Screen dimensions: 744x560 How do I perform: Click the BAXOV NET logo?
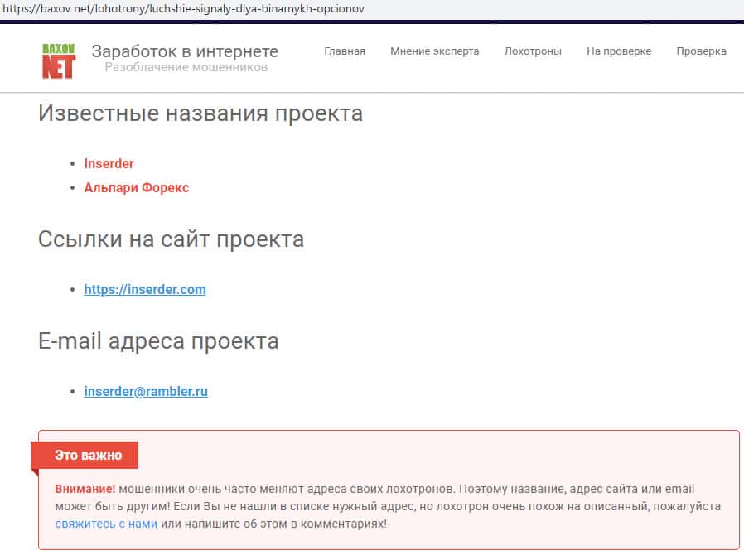click(58, 61)
